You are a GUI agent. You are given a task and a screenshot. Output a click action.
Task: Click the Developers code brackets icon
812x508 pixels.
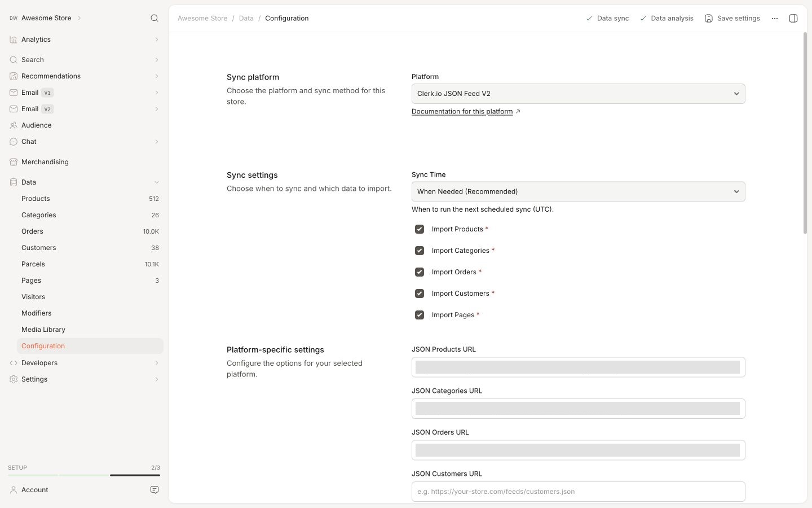point(14,363)
